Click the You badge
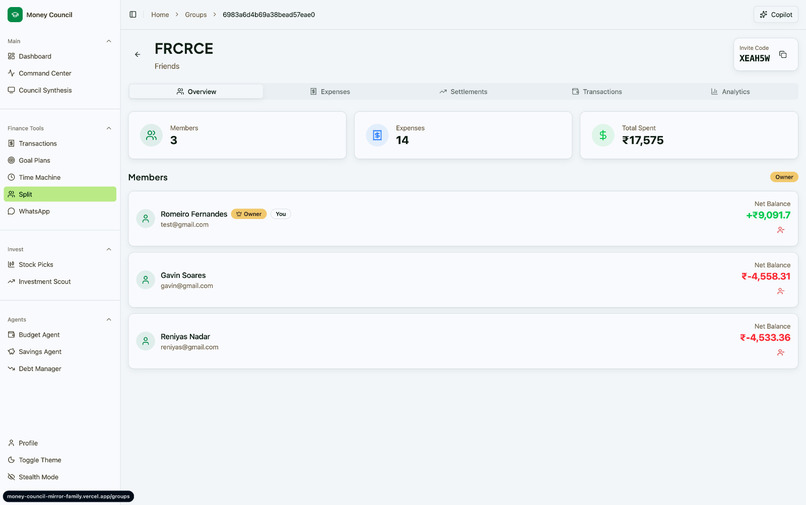This screenshot has height=505, width=806. pos(281,214)
